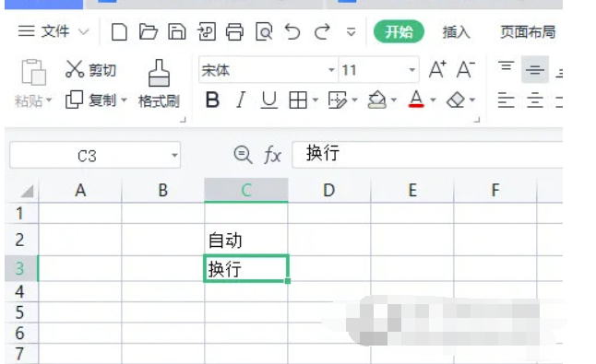Expand the fill color dropdown arrow
Viewport: 596px width, 364px height.
click(394, 100)
